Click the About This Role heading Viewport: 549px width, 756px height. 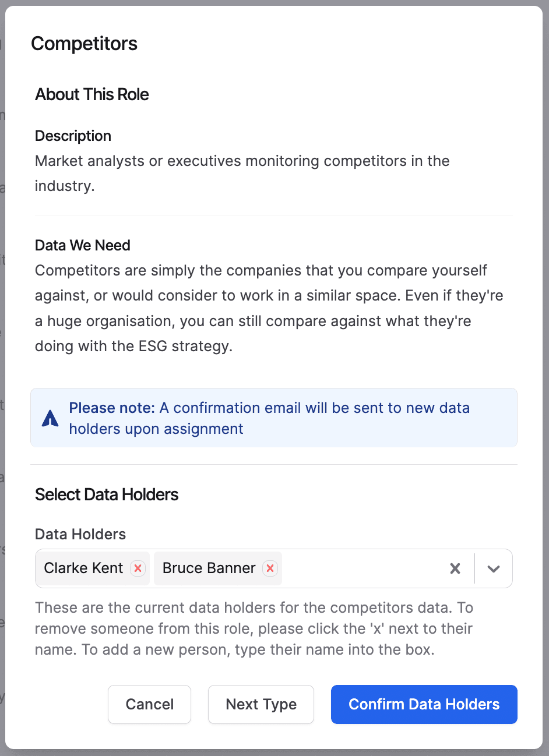coord(91,94)
